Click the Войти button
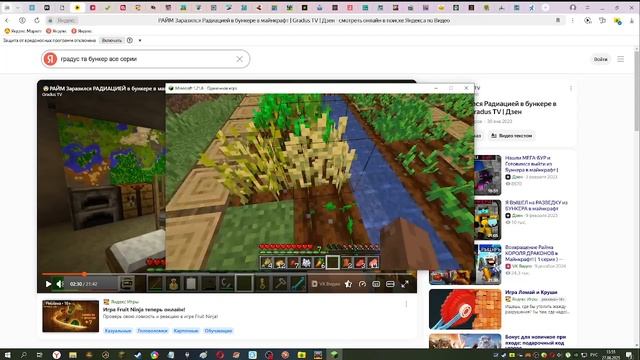The width and height of the screenshot is (640, 360). (600, 59)
